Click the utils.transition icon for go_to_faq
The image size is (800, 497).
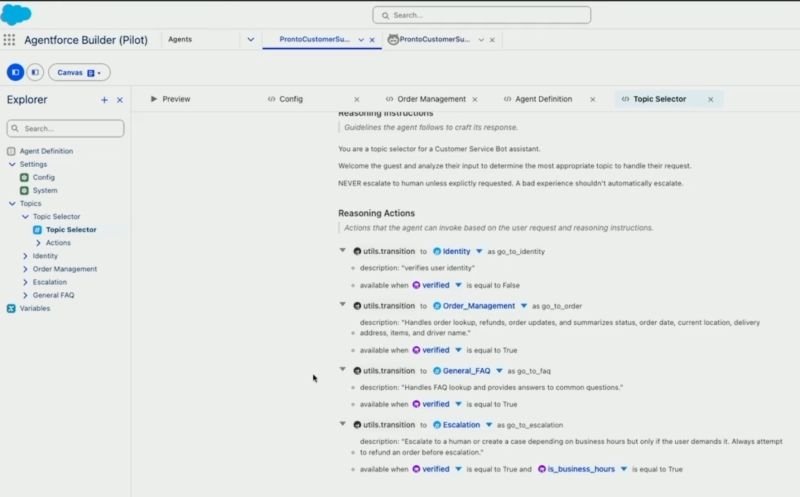(x=357, y=371)
